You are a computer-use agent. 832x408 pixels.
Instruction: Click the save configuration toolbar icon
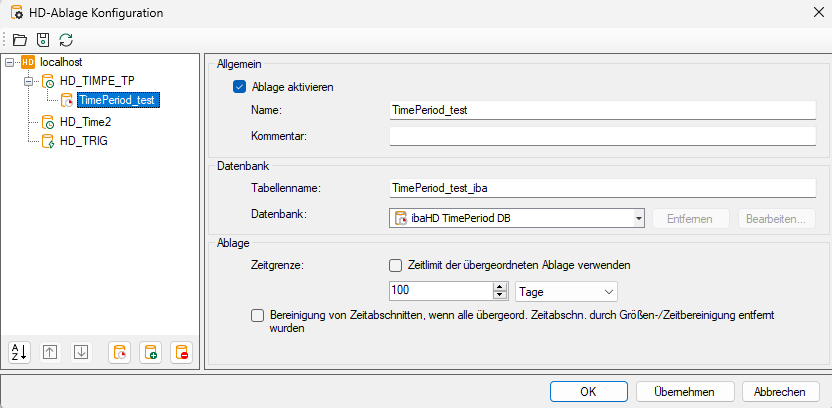click(x=43, y=40)
